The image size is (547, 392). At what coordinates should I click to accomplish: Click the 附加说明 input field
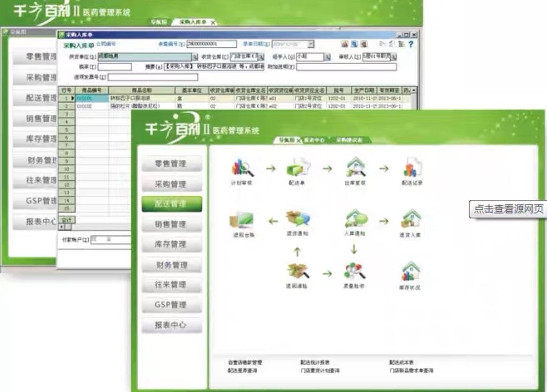coord(346,67)
